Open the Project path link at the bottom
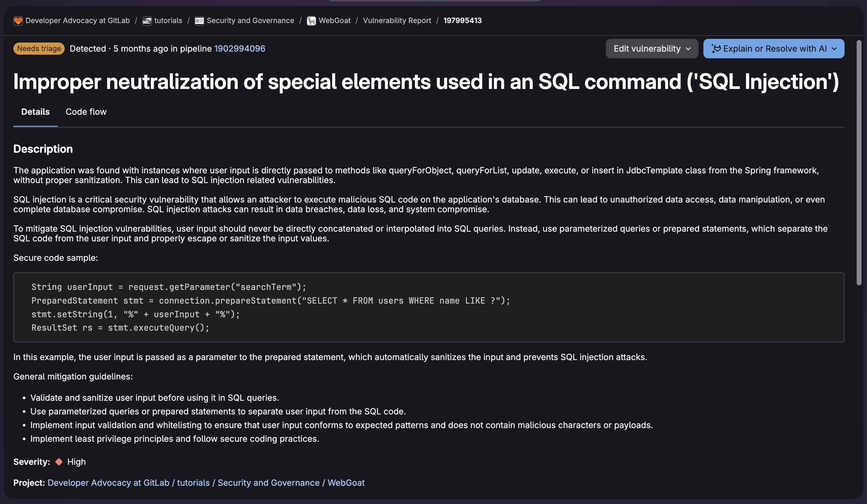This screenshot has width=867, height=504. pos(206,483)
